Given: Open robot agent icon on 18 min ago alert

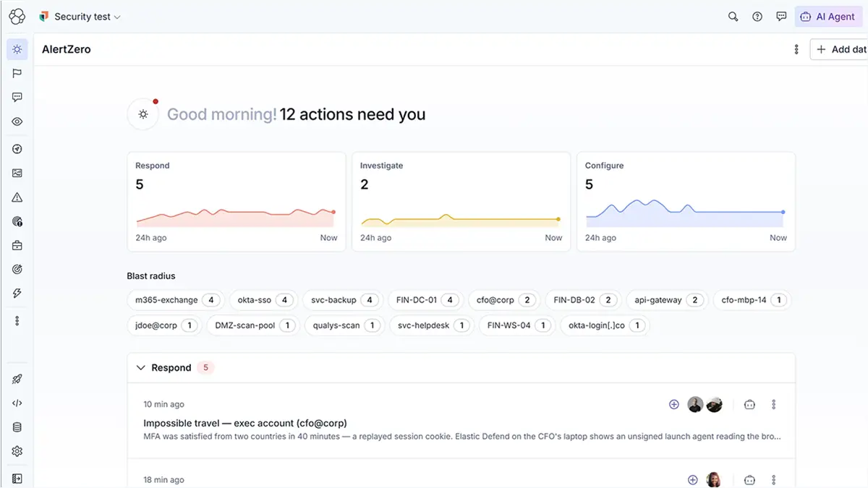Looking at the screenshot, I should (x=749, y=480).
